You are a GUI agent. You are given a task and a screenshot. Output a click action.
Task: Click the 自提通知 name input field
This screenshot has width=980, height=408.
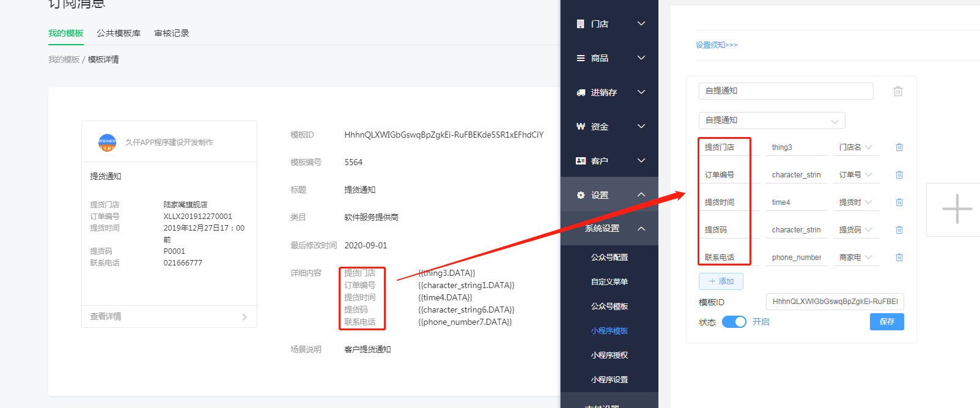786,91
